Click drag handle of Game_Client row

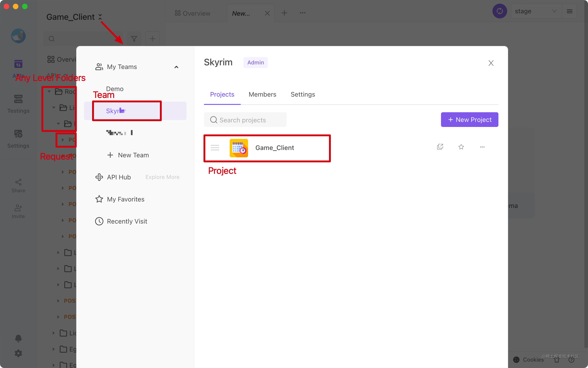click(215, 147)
